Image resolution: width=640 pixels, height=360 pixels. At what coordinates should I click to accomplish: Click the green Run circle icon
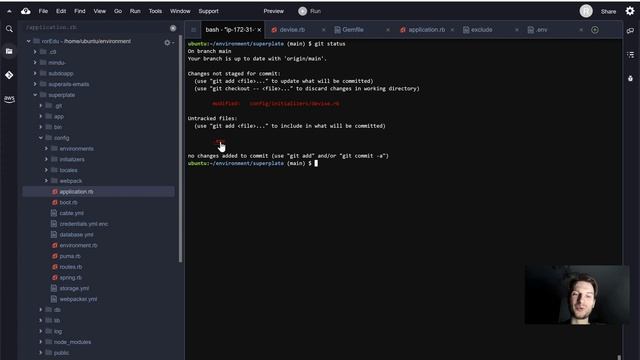(x=302, y=11)
